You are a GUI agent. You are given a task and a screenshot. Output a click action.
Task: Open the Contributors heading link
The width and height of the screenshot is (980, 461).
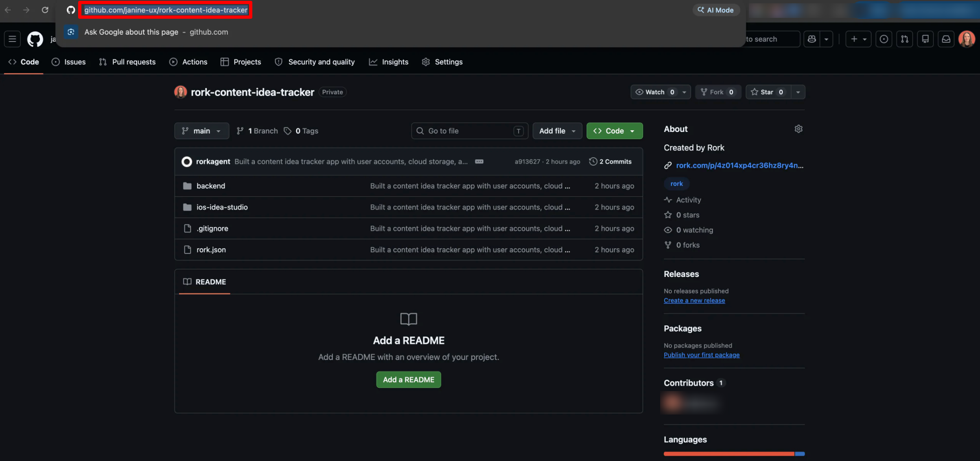tap(694, 383)
